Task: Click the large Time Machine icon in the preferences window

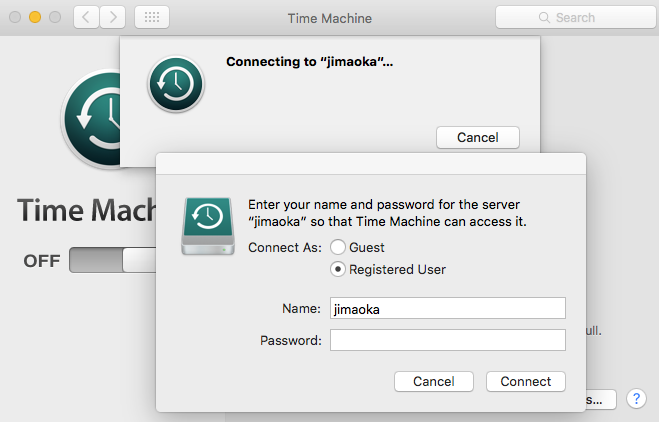Action: click(90, 119)
